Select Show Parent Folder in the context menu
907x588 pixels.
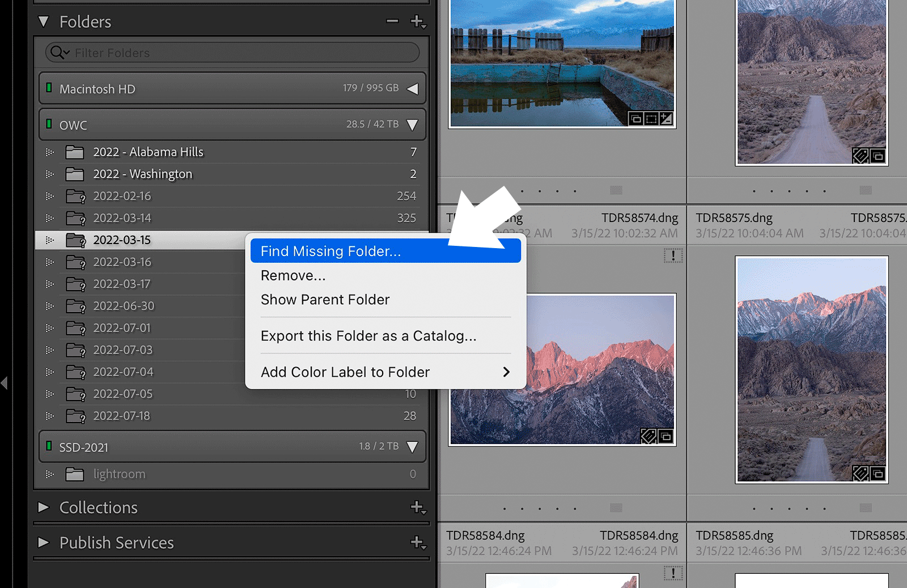[x=325, y=300]
